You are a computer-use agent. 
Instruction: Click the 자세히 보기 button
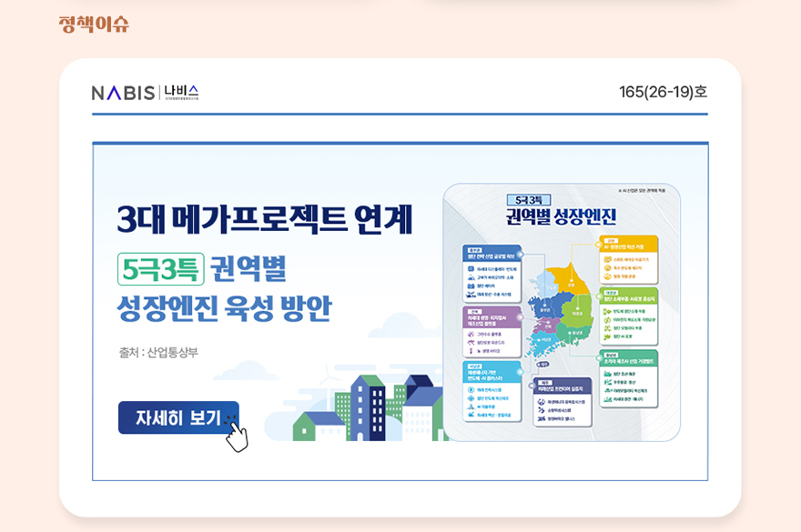178,417
